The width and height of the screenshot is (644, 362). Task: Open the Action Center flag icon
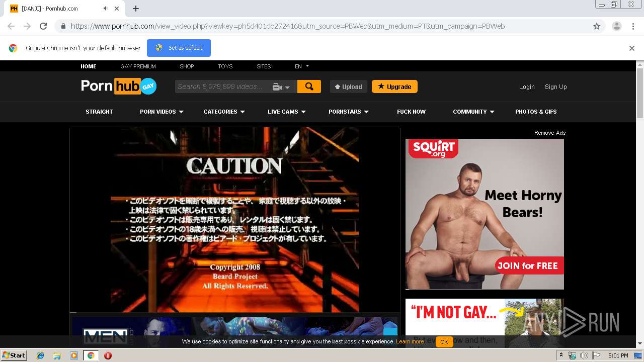596,355
